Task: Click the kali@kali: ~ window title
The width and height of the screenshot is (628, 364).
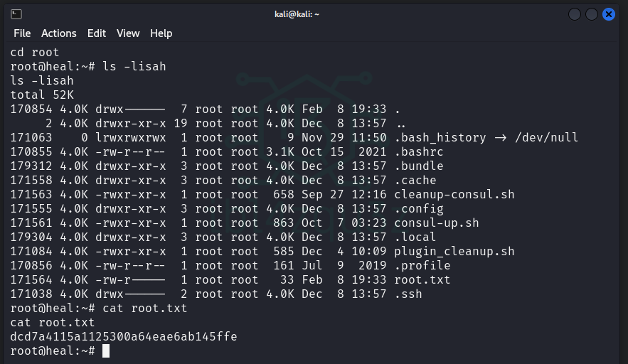Action: coord(297,14)
